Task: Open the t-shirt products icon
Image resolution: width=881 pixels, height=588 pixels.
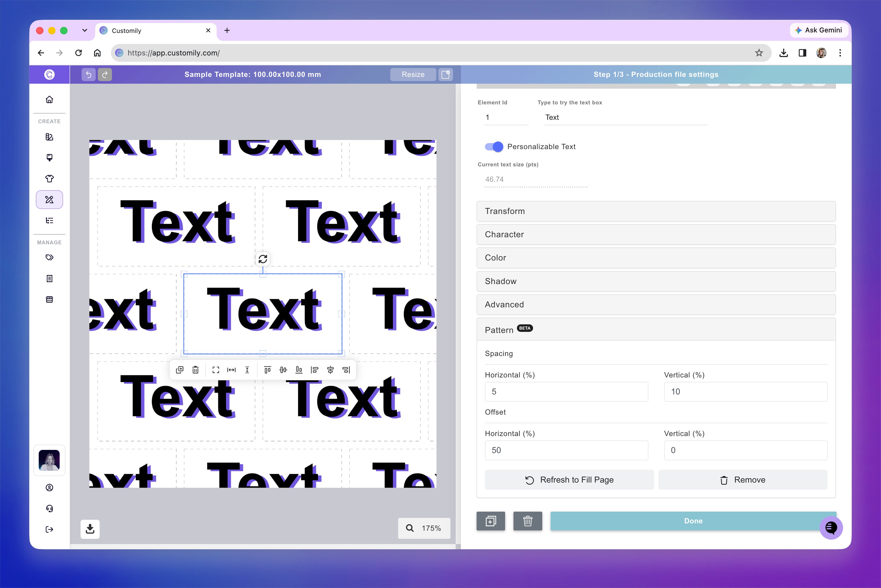Action: click(49, 178)
